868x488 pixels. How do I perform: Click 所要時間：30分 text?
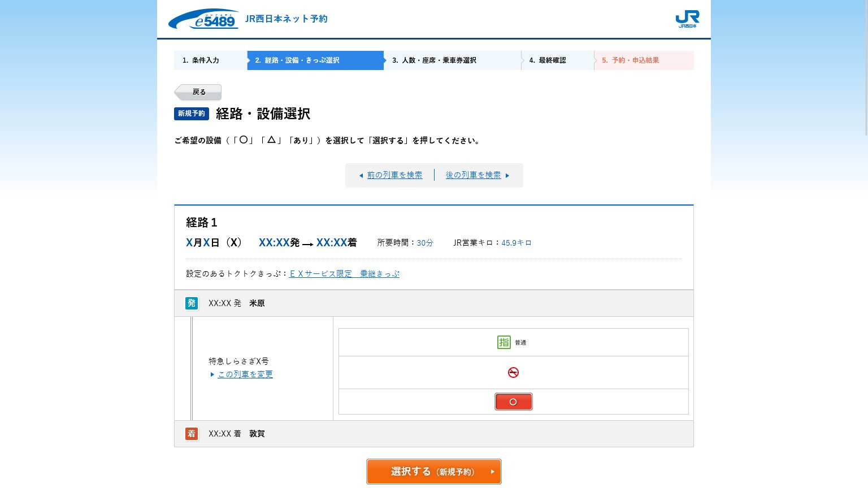click(x=405, y=243)
